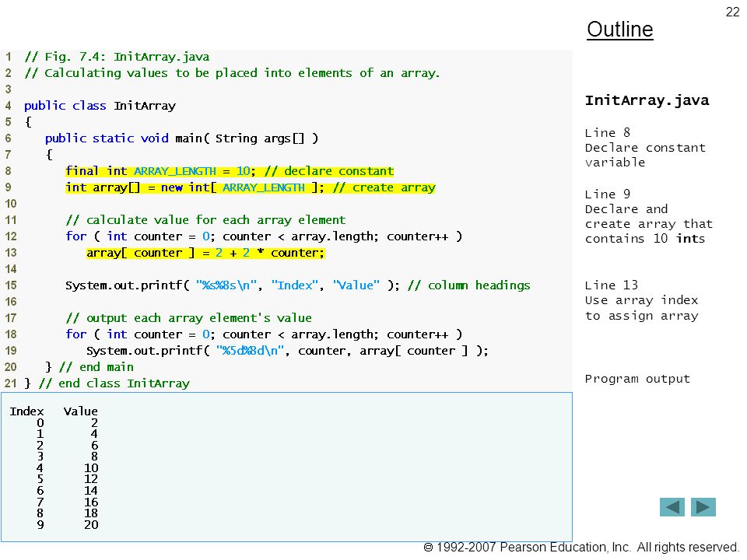747x560 pixels.
Task: Click '// end class InitArray' comment
Action: tap(114, 383)
